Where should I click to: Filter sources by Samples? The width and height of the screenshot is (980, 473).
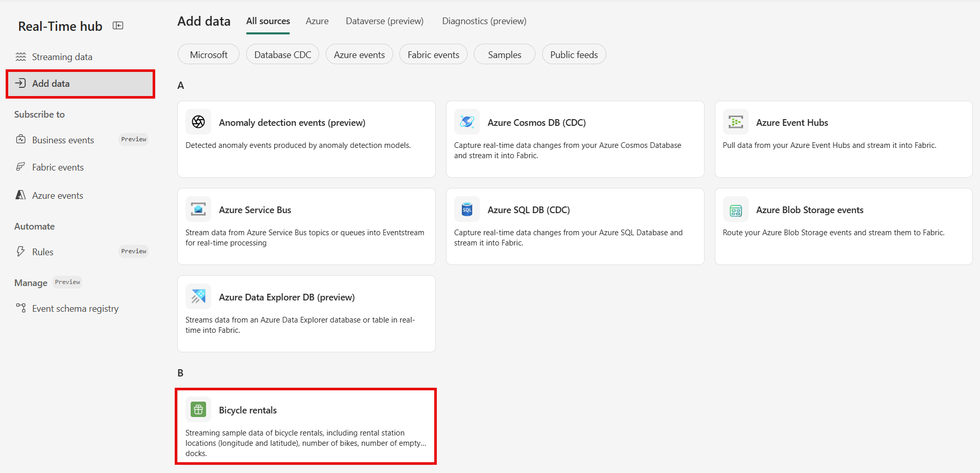[x=505, y=54]
